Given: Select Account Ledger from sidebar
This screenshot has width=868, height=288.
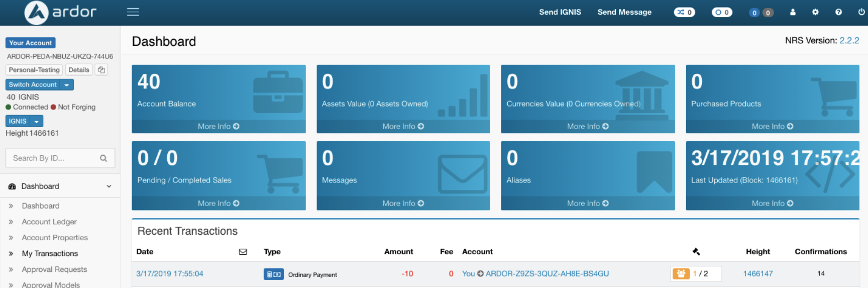Looking at the screenshot, I should tap(49, 222).
